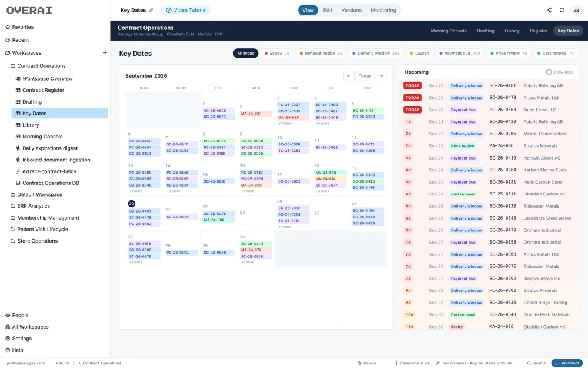The height and width of the screenshot is (368, 588).
Task: Go to the next month with the right arrow
Action: coord(381,76)
